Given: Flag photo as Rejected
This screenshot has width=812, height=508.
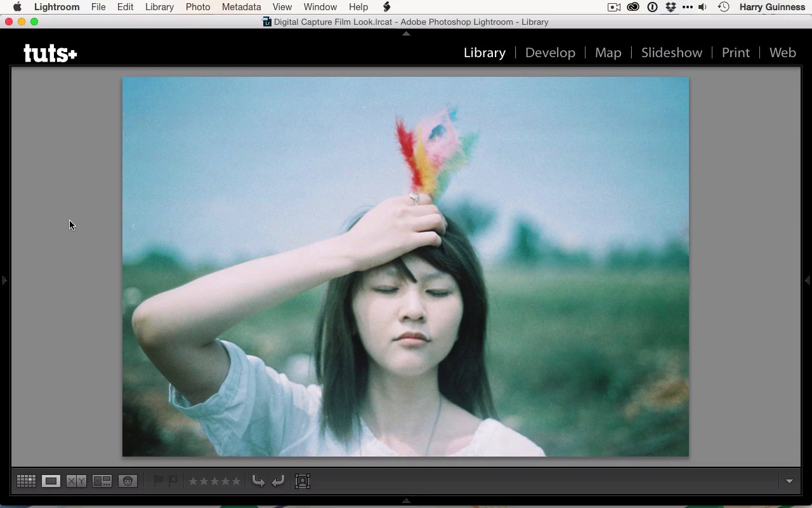Looking at the screenshot, I should tap(173, 481).
